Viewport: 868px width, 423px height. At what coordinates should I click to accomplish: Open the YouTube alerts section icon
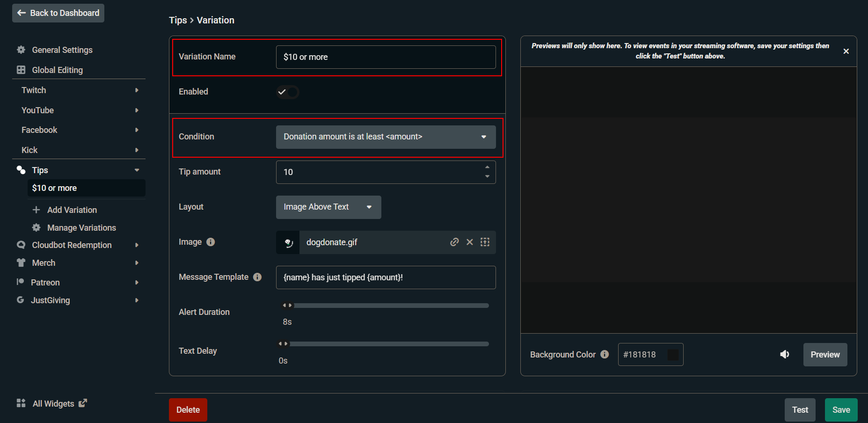pos(21,110)
